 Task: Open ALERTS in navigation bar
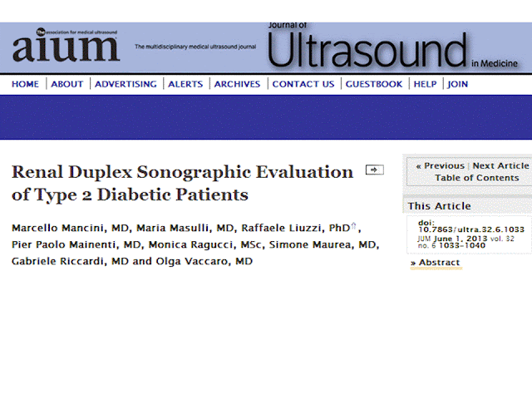point(185,84)
